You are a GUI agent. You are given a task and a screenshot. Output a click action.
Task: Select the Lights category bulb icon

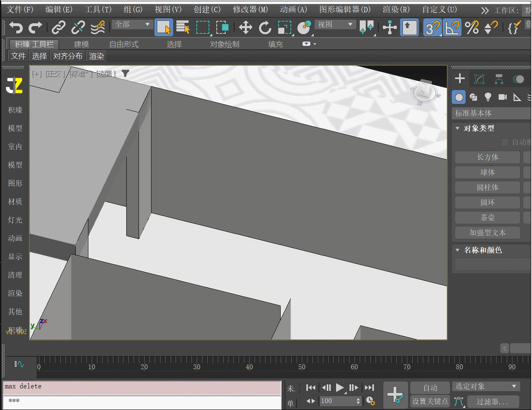point(488,97)
